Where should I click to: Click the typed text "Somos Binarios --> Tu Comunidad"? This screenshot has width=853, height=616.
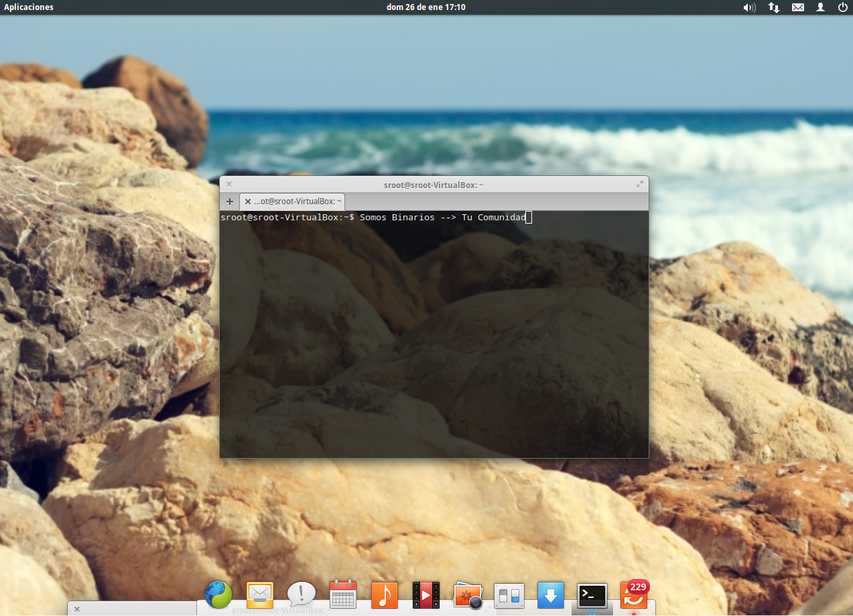(443, 218)
